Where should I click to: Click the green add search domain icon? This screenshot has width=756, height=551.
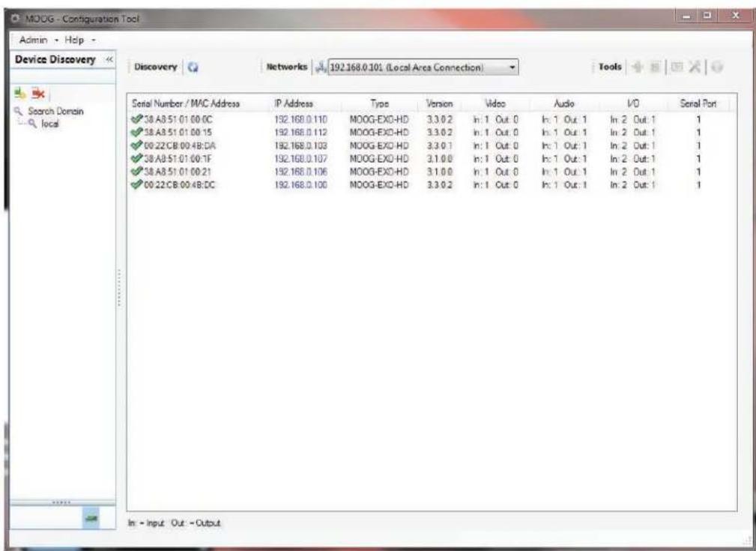20,93
